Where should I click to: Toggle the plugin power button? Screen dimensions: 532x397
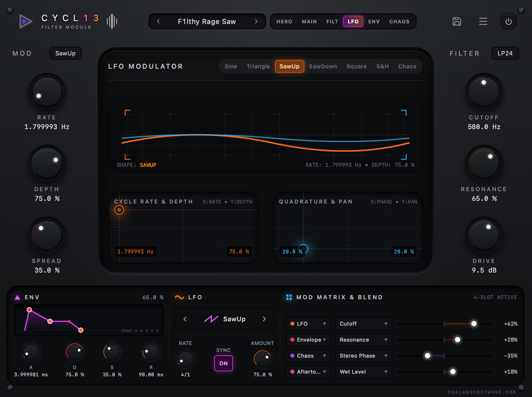click(x=508, y=21)
